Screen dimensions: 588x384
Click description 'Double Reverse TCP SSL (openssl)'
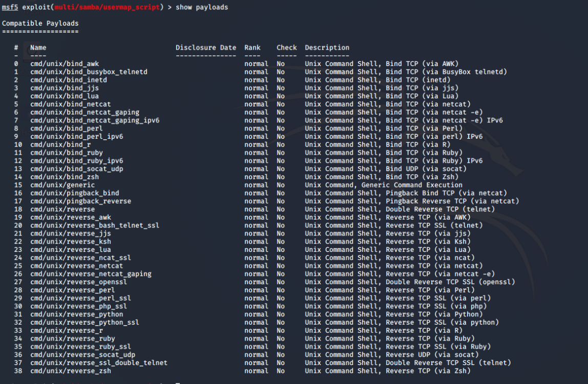point(450,282)
